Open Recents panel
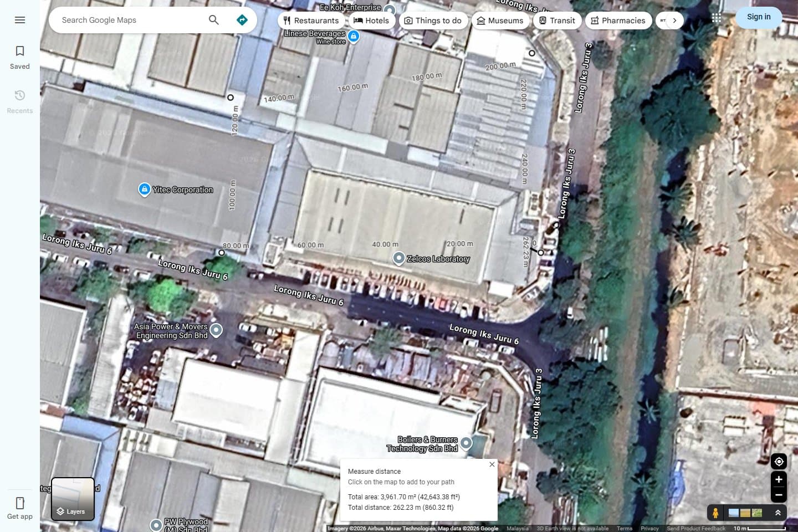Viewport: 798px width, 532px height. tap(20, 102)
